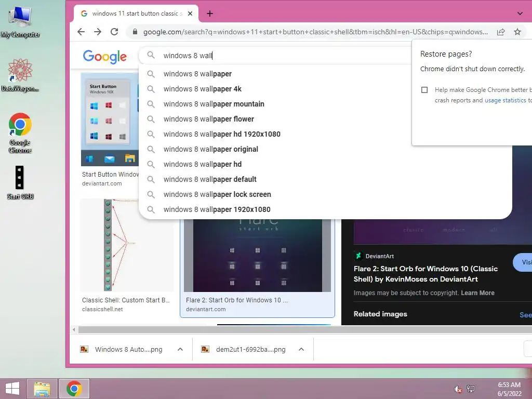Open the Start Button Windows 10X thumbnail

click(110, 119)
